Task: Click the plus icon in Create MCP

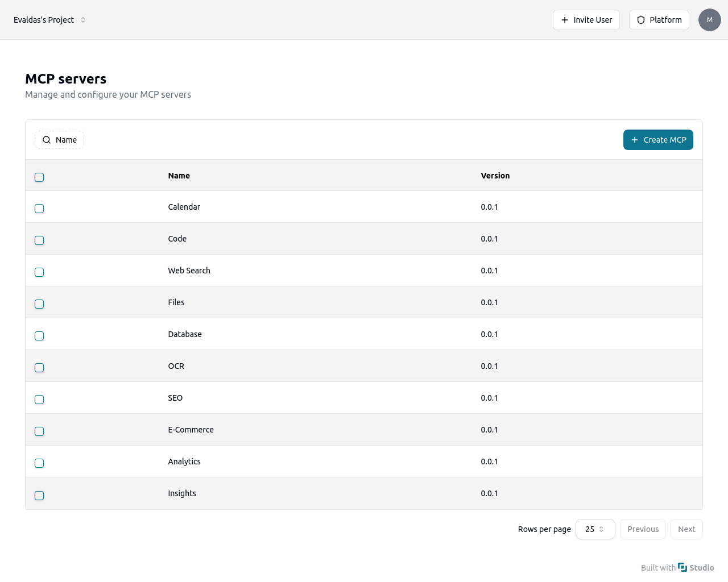Action: point(635,140)
